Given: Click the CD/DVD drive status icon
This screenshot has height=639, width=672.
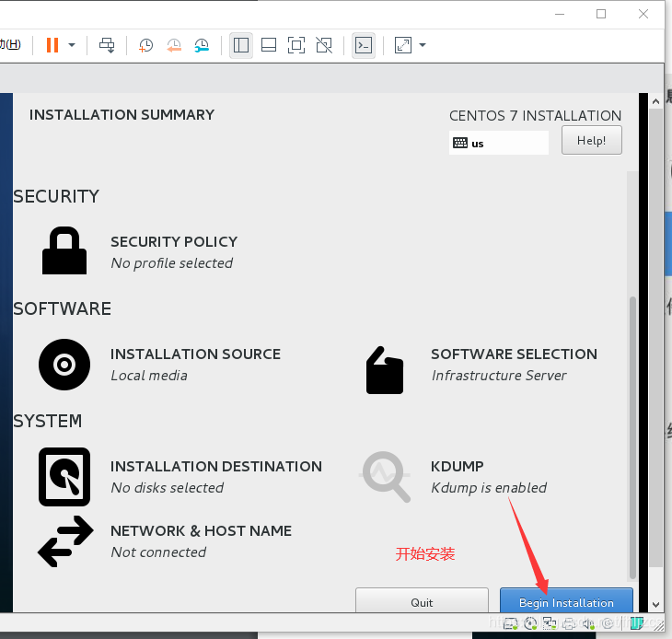Looking at the screenshot, I should (x=530, y=623).
